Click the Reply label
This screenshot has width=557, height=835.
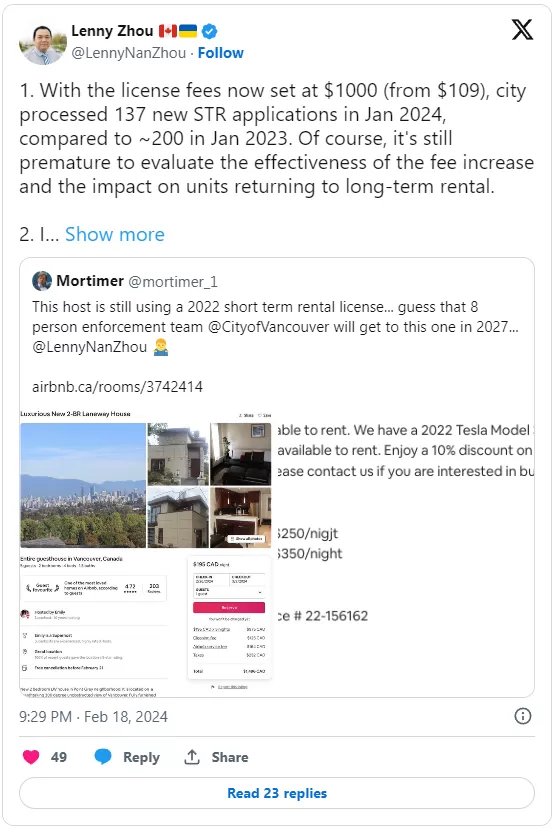coord(141,757)
